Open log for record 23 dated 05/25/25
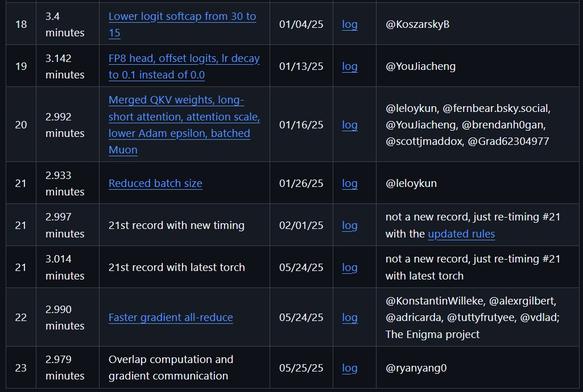 tap(349, 368)
